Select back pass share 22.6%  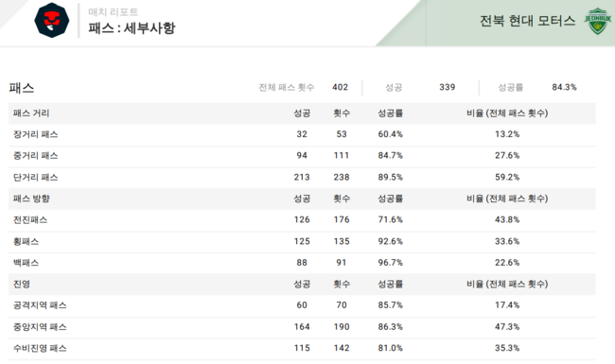[507, 263]
